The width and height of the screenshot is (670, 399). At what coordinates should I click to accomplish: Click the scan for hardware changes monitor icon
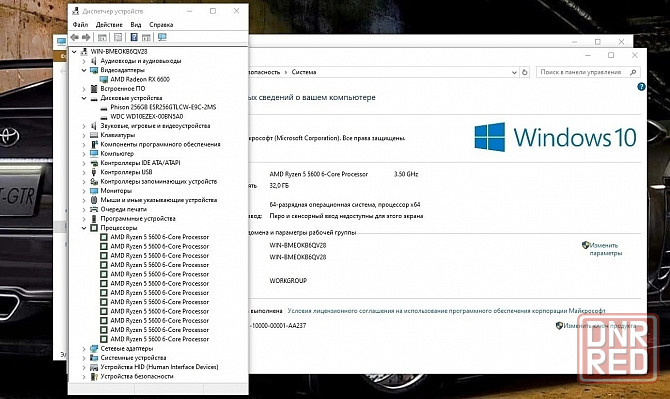pyautogui.click(x=162, y=37)
